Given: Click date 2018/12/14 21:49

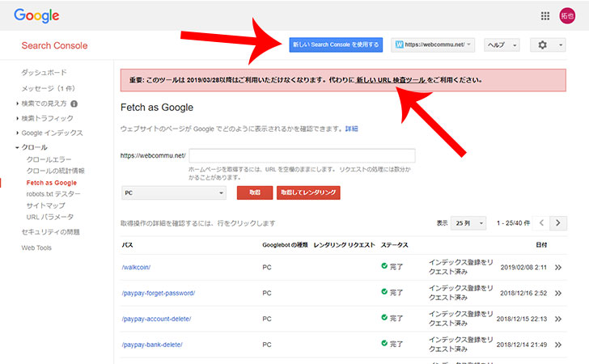Looking at the screenshot, I should [x=522, y=345].
